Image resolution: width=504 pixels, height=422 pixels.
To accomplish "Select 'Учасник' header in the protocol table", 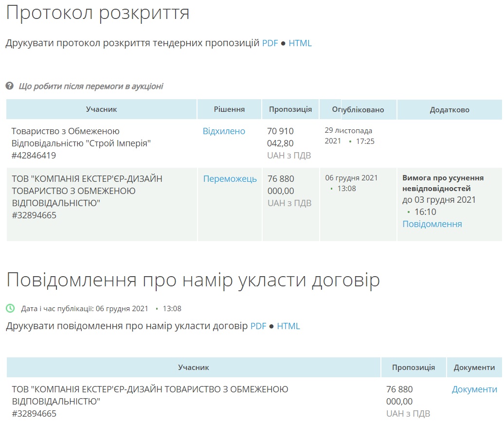I will 101,109.
